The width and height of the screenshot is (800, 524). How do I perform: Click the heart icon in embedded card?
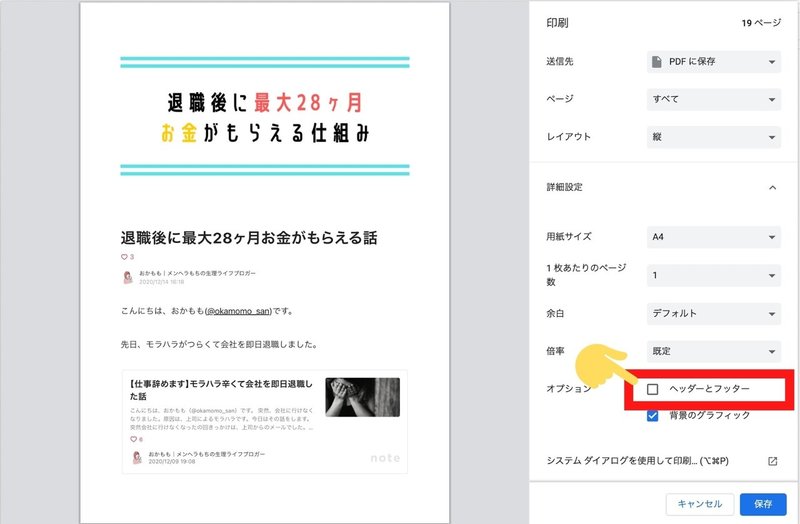pos(133,439)
